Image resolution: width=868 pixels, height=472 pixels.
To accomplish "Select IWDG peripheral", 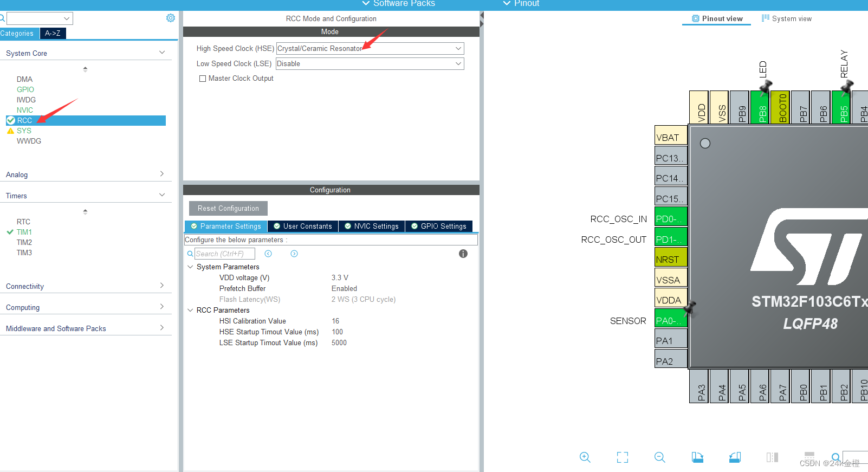I will tap(26, 100).
